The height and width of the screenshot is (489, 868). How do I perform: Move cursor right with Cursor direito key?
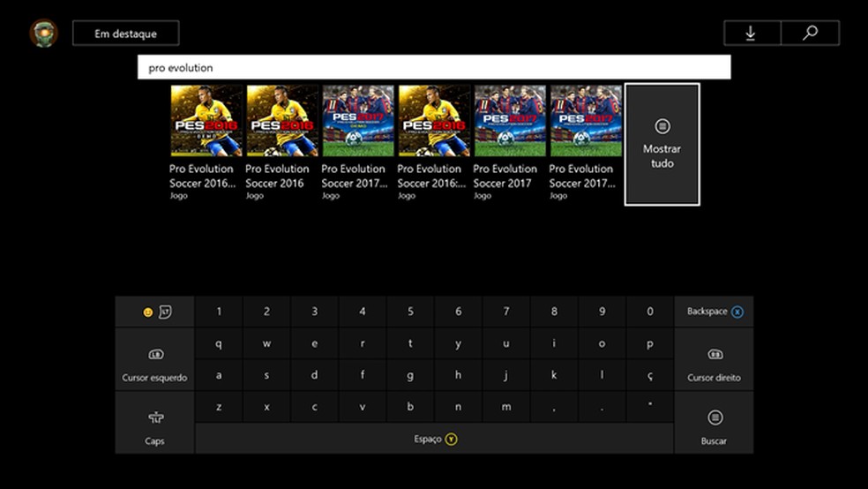pyautogui.click(x=715, y=359)
